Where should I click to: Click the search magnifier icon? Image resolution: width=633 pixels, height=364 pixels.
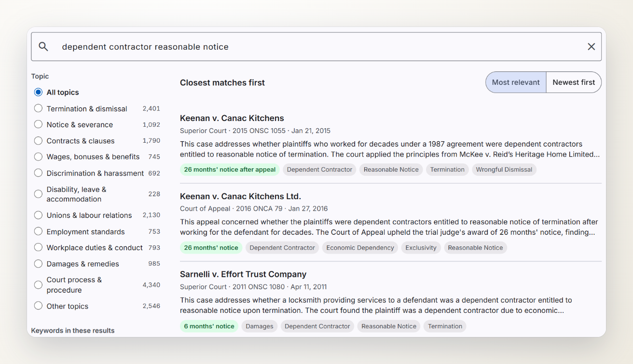tap(43, 47)
